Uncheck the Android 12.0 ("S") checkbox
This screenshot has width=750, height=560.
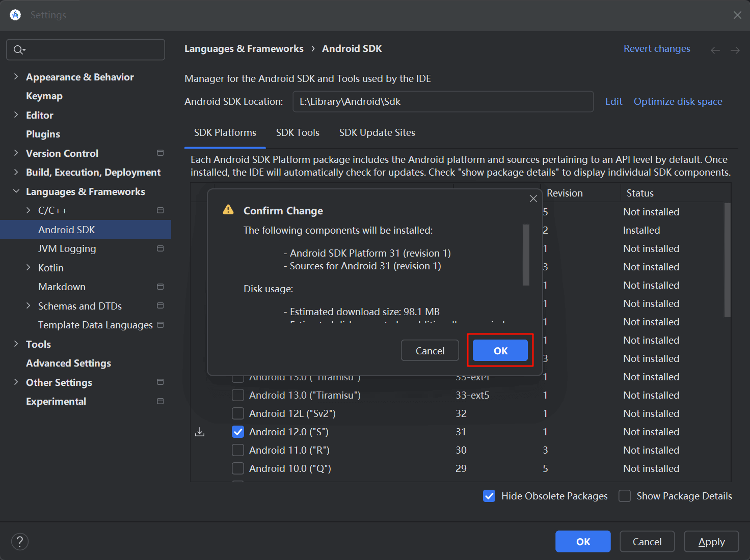point(238,432)
